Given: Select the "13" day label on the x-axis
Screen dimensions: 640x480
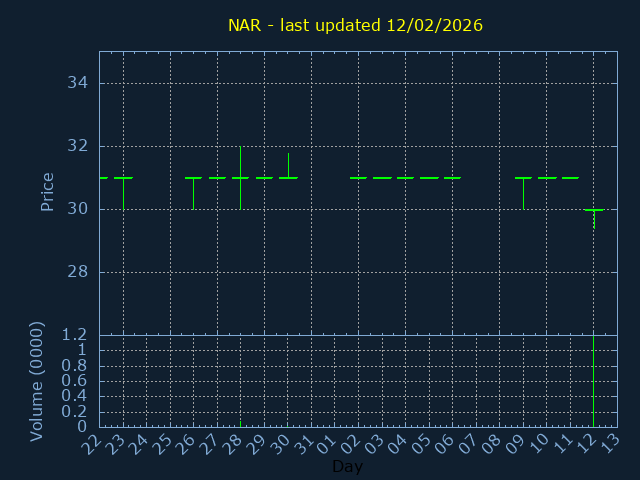Looking at the screenshot, I should (610, 442).
